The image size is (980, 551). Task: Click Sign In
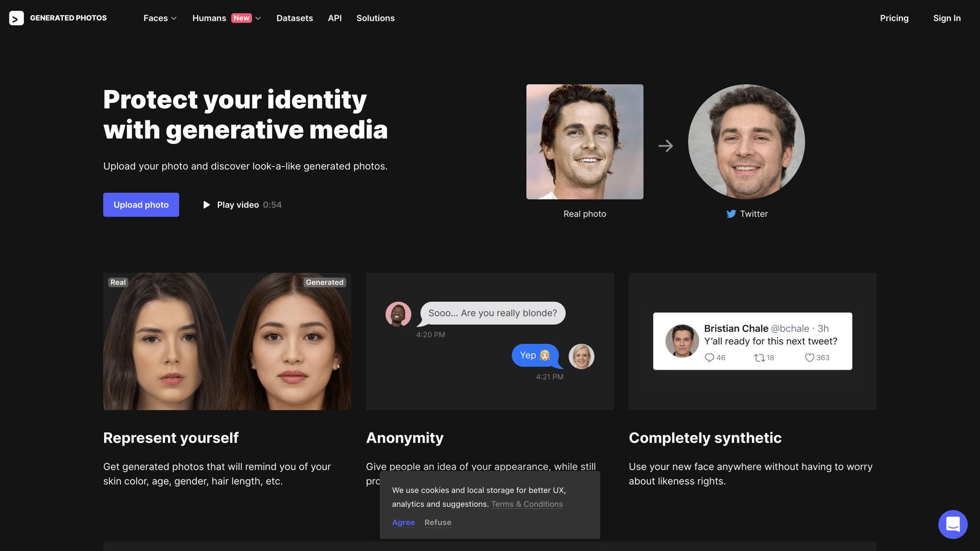click(947, 18)
